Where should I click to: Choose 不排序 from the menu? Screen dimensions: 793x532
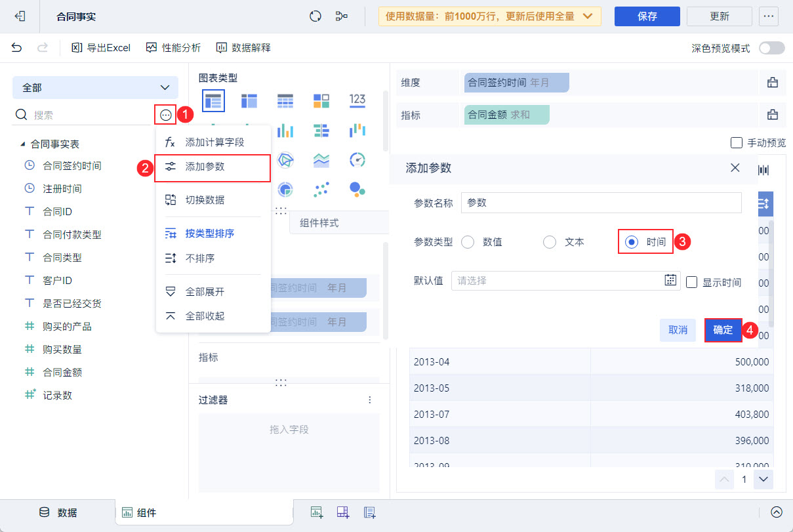pyautogui.click(x=213, y=258)
